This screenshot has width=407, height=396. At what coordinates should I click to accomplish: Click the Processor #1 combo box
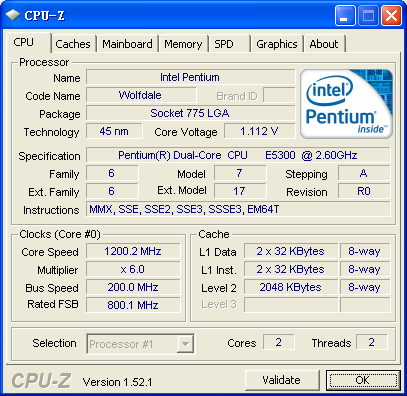pyautogui.click(x=140, y=344)
